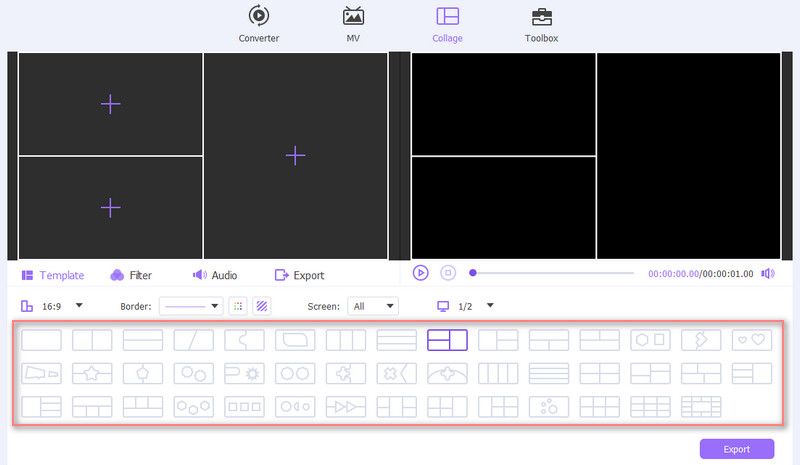The height and width of the screenshot is (465, 800).
Task: Select the rounded rectangle inset template
Action: point(295,340)
